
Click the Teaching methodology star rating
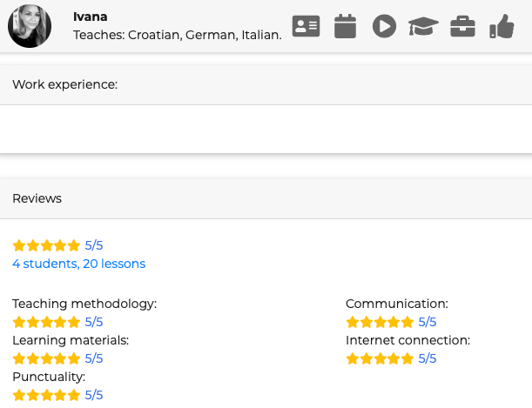pyautogui.click(x=46, y=322)
